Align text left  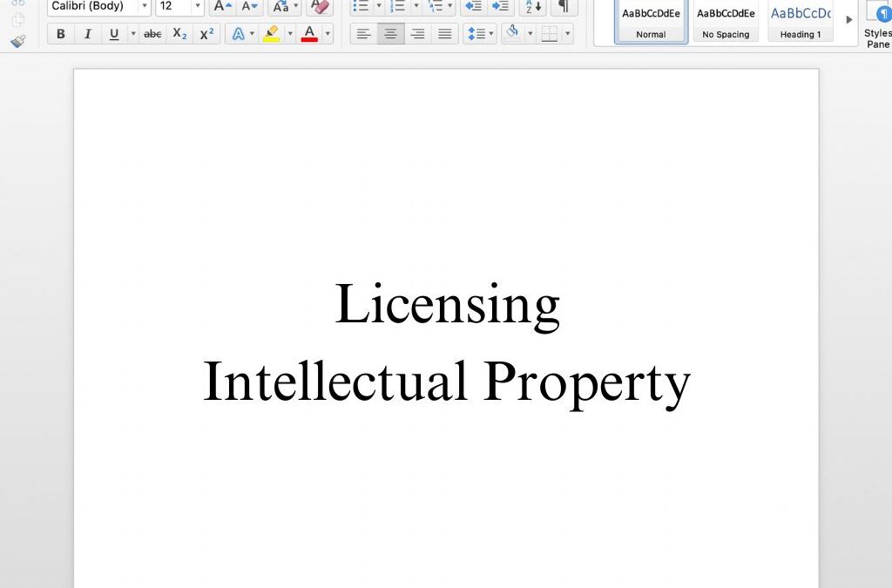[x=363, y=34]
